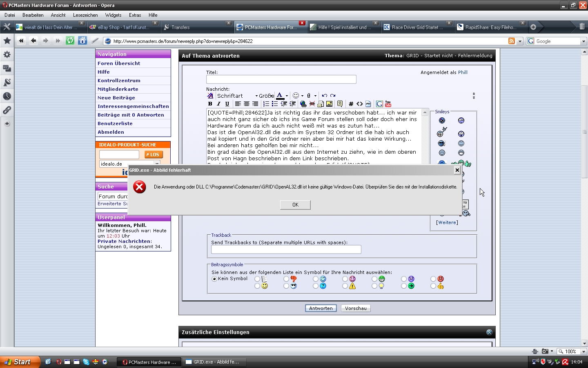The image size is (588, 368).
Task: Open the Widgets menu
Action: coord(113,15)
